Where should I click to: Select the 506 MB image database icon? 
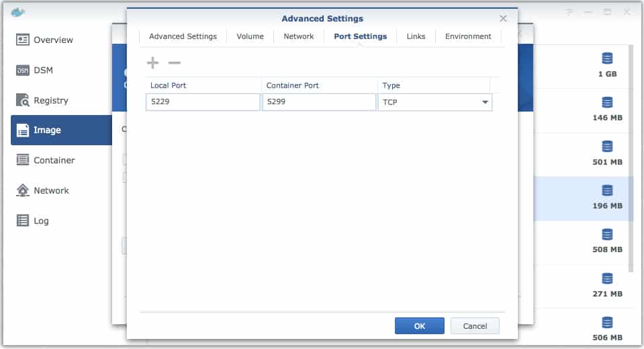coord(607,323)
